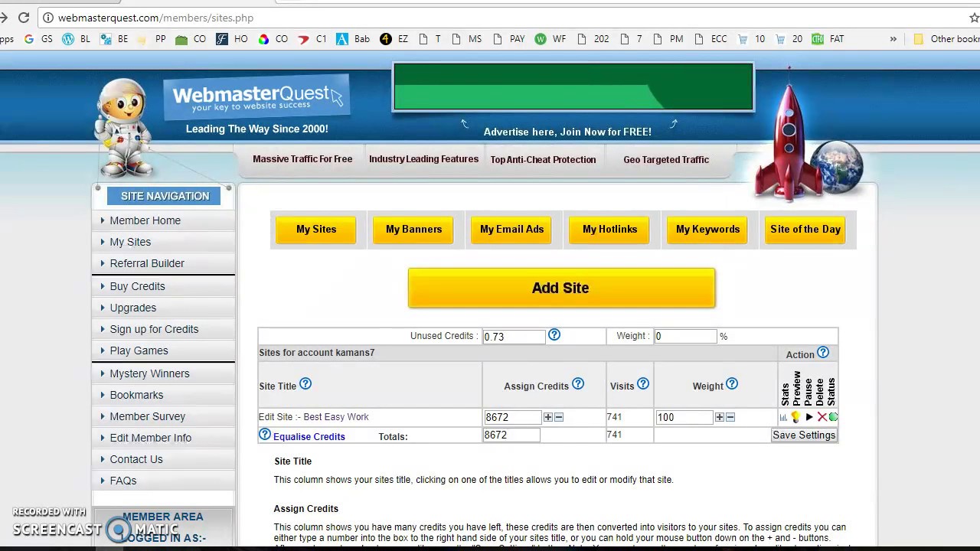Image resolution: width=980 pixels, height=551 pixels.
Task: Open Sign up for Credits in sidebar
Action: [154, 329]
